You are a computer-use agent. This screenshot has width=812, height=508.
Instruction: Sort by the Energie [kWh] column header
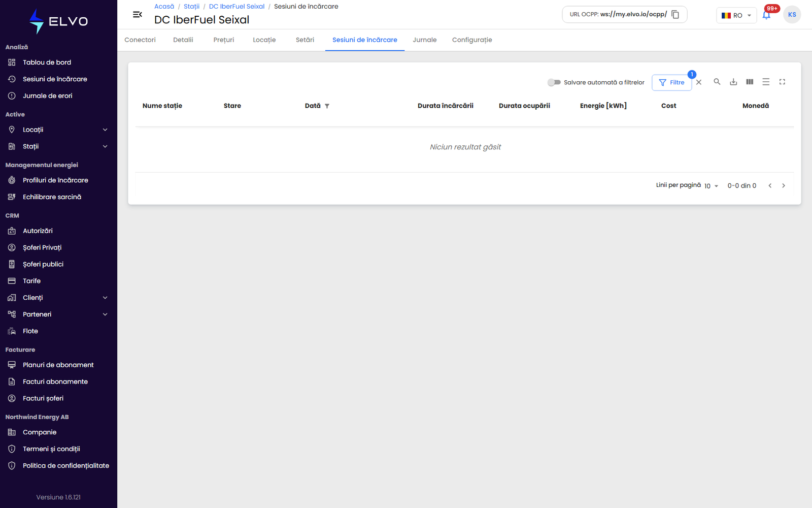click(603, 106)
